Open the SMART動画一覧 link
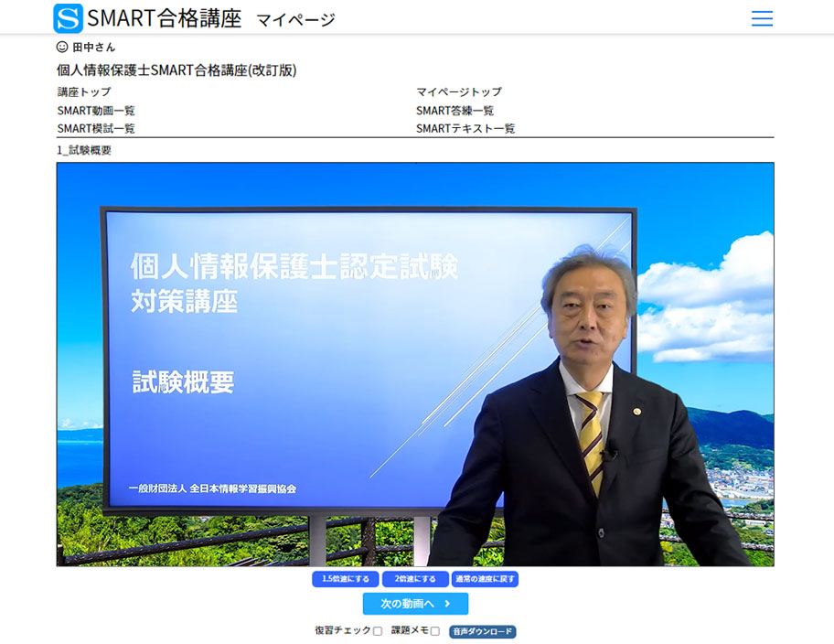Image resolution: width=834 pixels, height=644 pixels. pos(96,111)
